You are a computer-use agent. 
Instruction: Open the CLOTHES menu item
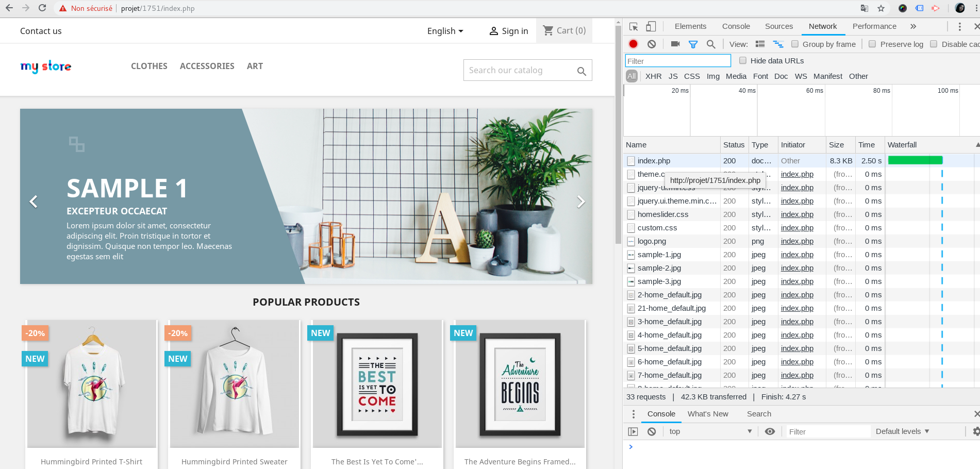point(149,66)
